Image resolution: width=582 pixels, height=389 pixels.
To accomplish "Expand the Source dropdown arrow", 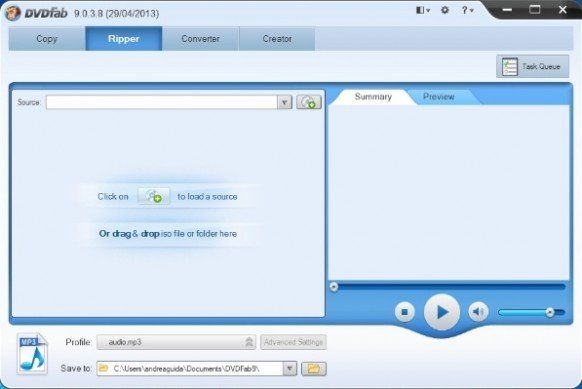I will click(x=285, y=102).
